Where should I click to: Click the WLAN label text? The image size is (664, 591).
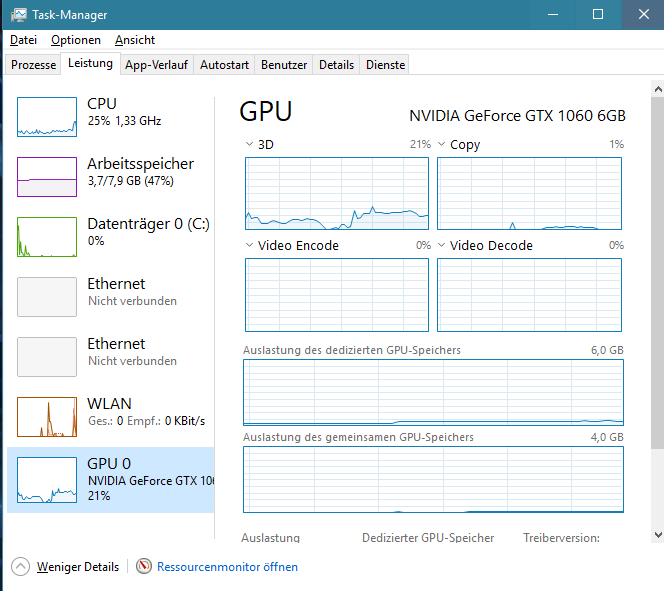(109, 404)
